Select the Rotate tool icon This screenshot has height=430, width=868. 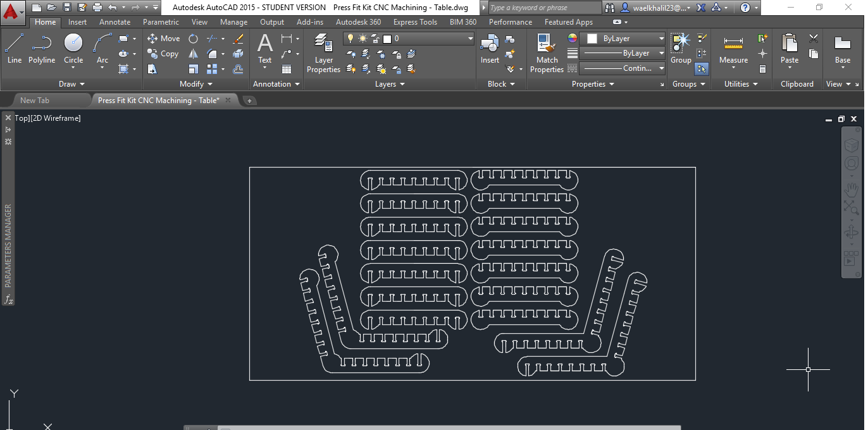(193, 39)
